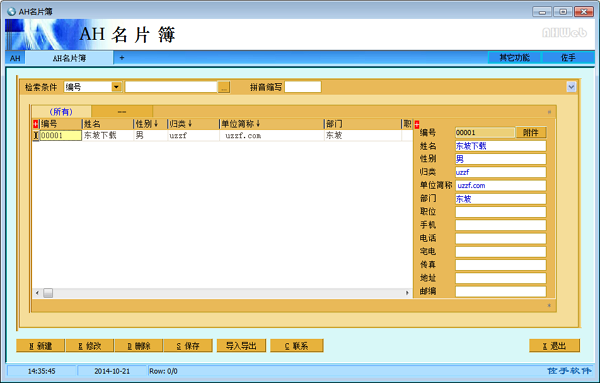Image resolution: width=600 pixels, height=383 pixels.
Task: Click the red marker icon atop the detail panel
Action: click(x=417, y=124)
